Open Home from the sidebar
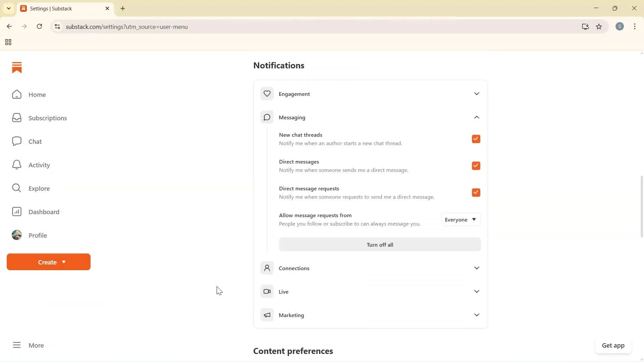This screenshot has height=362, width=644. click(37, 95)
